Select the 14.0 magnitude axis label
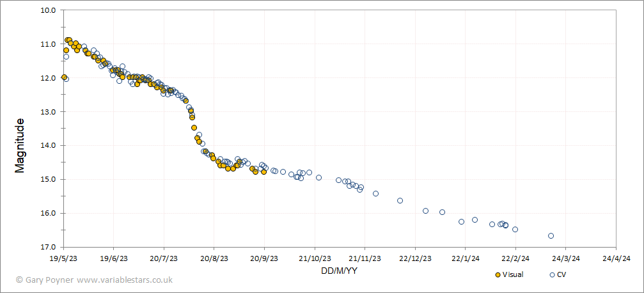 49,145
